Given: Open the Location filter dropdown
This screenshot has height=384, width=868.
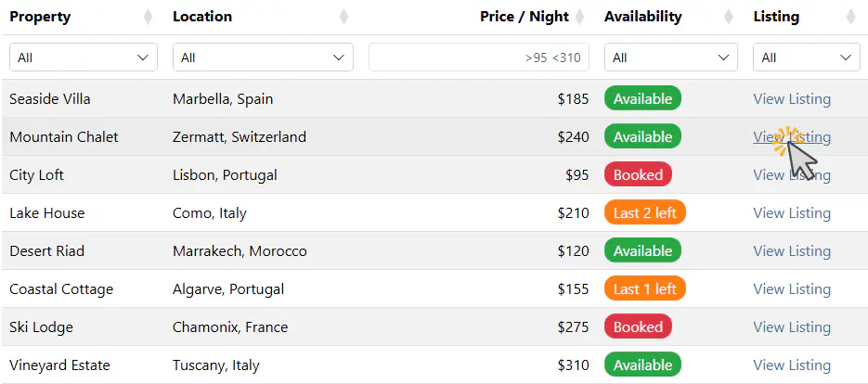Looking at the screenshot, I should tap(263, 58).
